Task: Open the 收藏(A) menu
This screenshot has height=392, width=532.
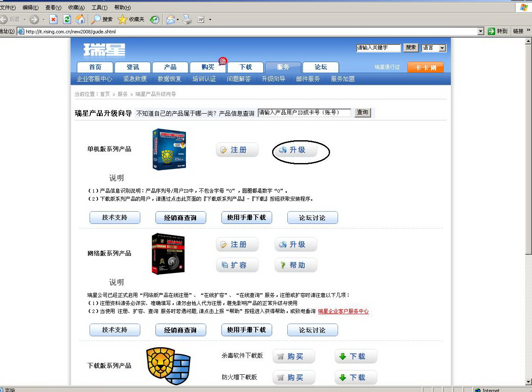Action: point(76,8)
